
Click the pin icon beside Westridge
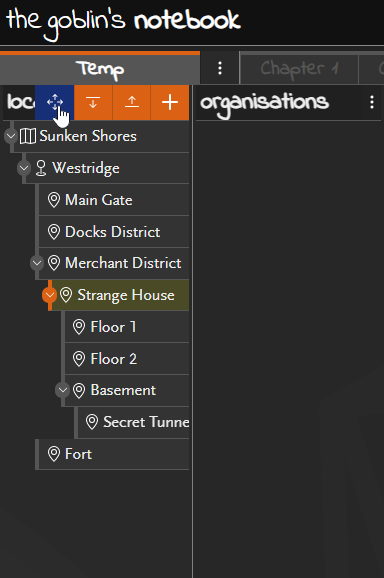point(41,168)
